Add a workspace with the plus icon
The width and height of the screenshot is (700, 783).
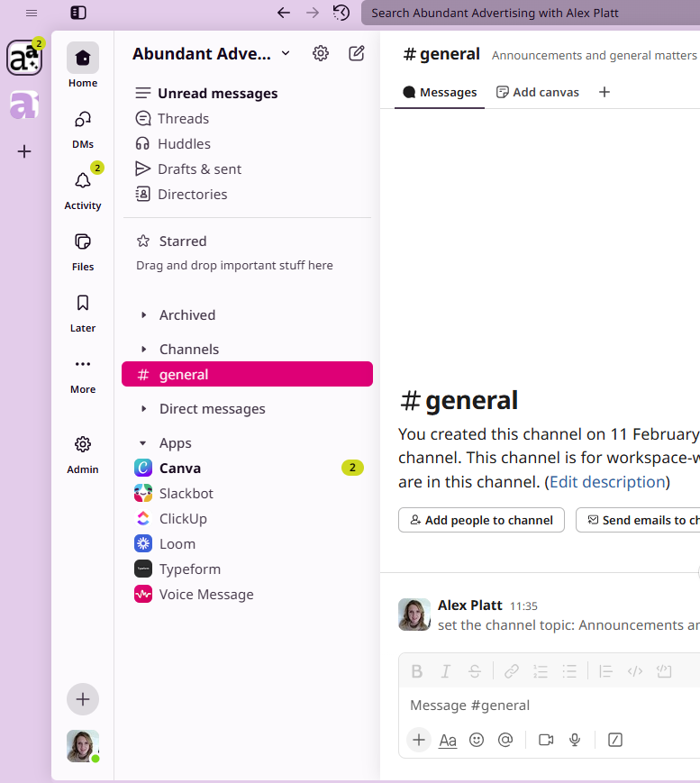click(x=24, y=151)
